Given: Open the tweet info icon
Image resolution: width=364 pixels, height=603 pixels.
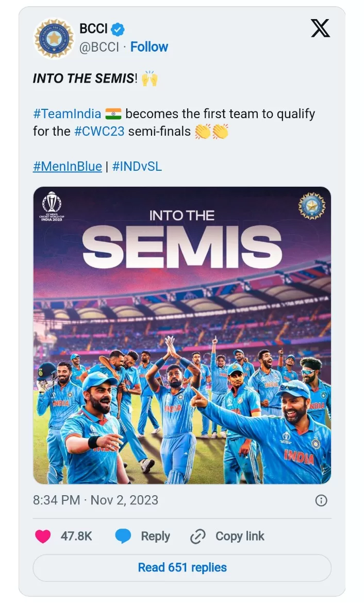Looking at the screenshot, I should (x=321, y=500).
